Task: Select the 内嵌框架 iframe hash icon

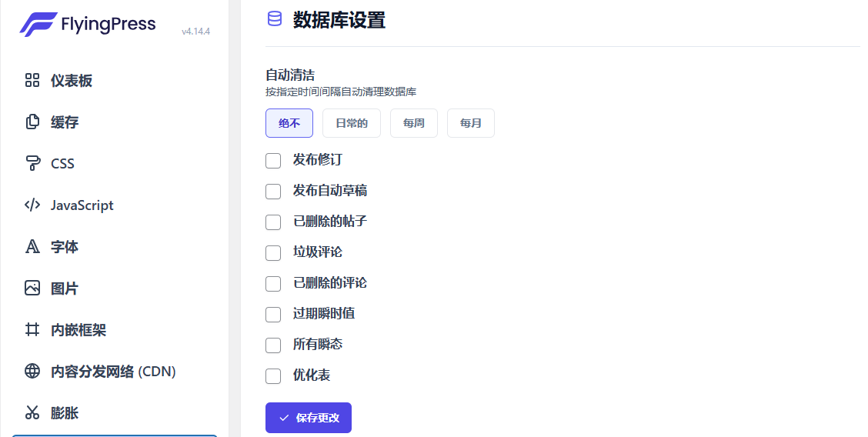Action: pos(32,330)
